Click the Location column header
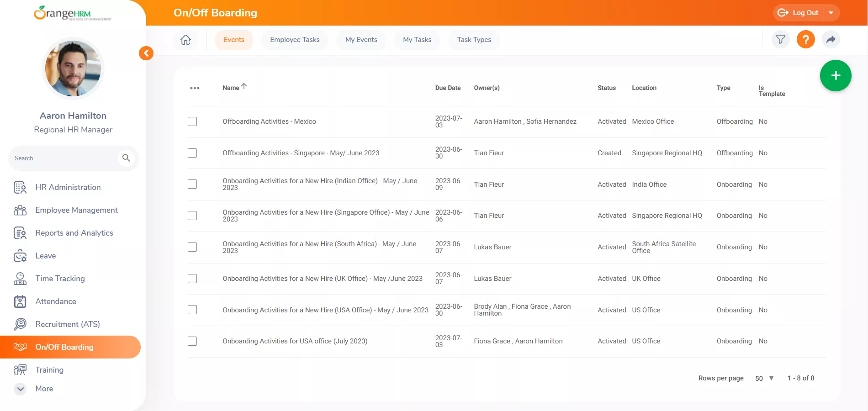The image size is (868, 411). tap(644, 88)
